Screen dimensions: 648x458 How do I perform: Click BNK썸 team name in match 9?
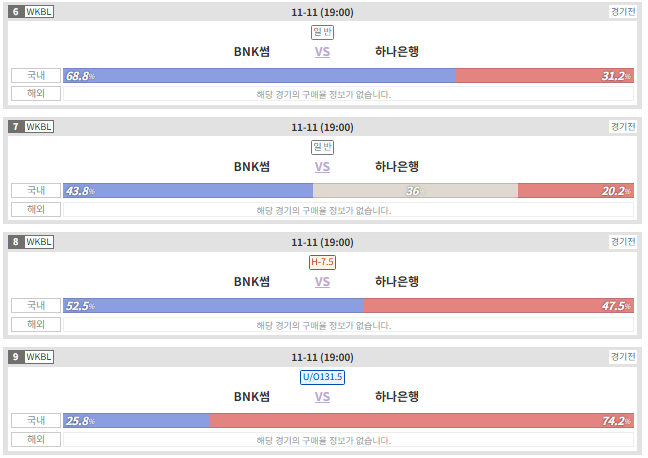(x=252, y=397)
